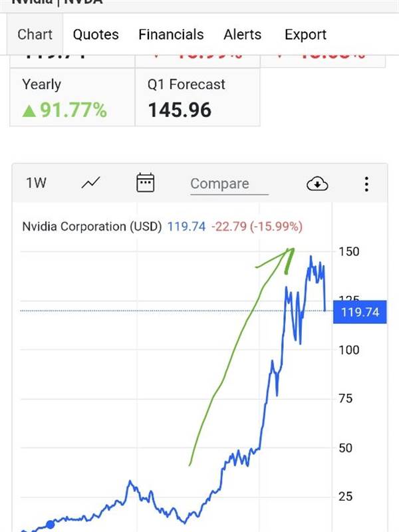Download chart data with cloud icon
Image resolution: width=399 pixels, height=532 pixels.
click(317, 184)
